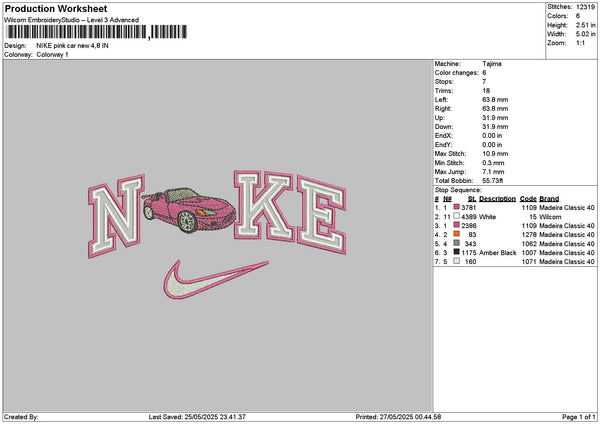Click the Amber Black description text
Screen dimensions: 600x424
coord(497,253)
